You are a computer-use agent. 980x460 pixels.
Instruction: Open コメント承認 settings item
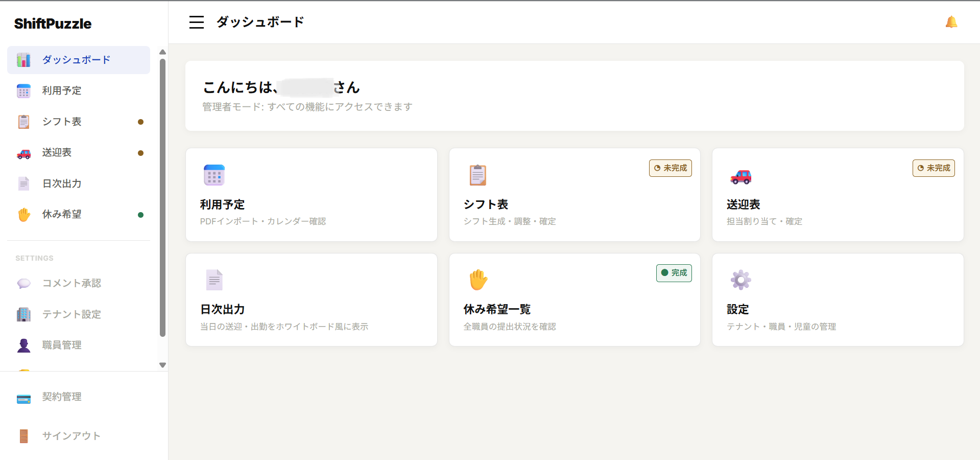tap(79, 283)
